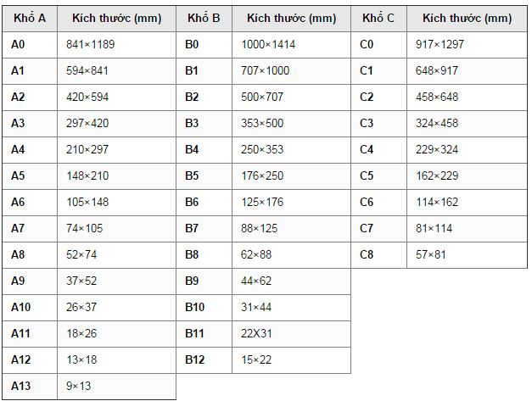Select the A0 row label
Screen dimensions: 532x401
click(x=19, y=44)
